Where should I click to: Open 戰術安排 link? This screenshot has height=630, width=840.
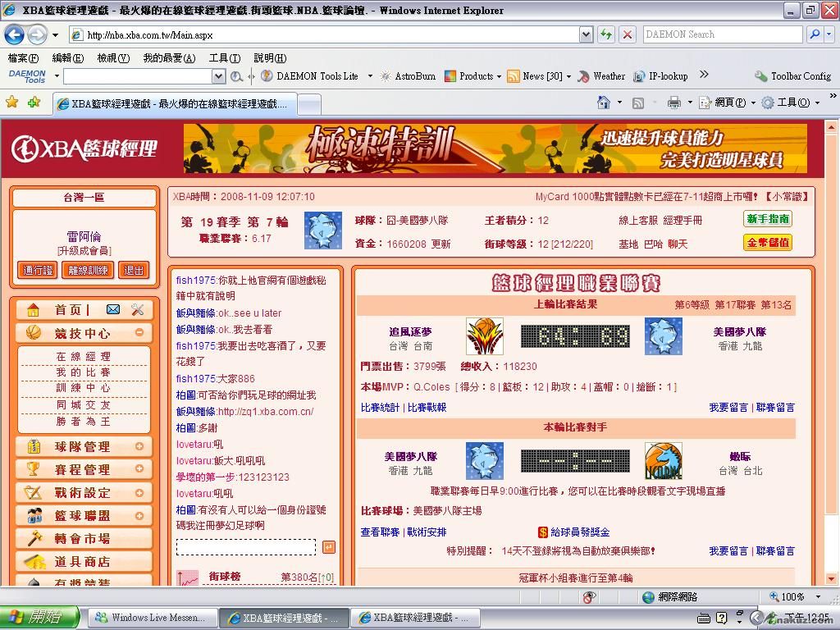click(427, 532)
